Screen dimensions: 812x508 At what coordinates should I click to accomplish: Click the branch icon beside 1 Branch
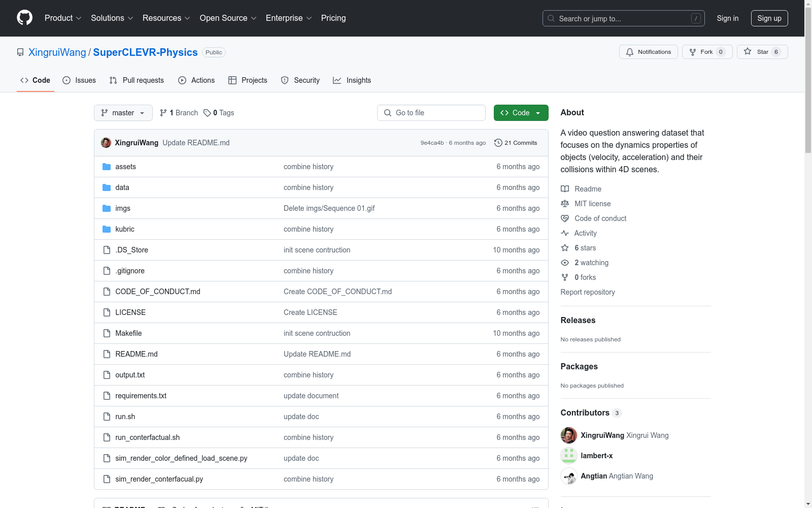[163, 113]
